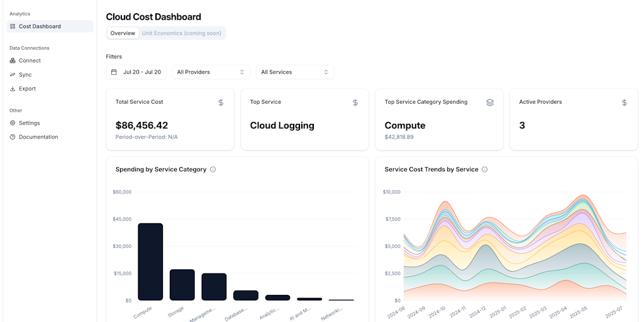The height and width of the screenshot is (322, 644).
Task: Open Sync page in sidebar
Action: click(50, 75)
